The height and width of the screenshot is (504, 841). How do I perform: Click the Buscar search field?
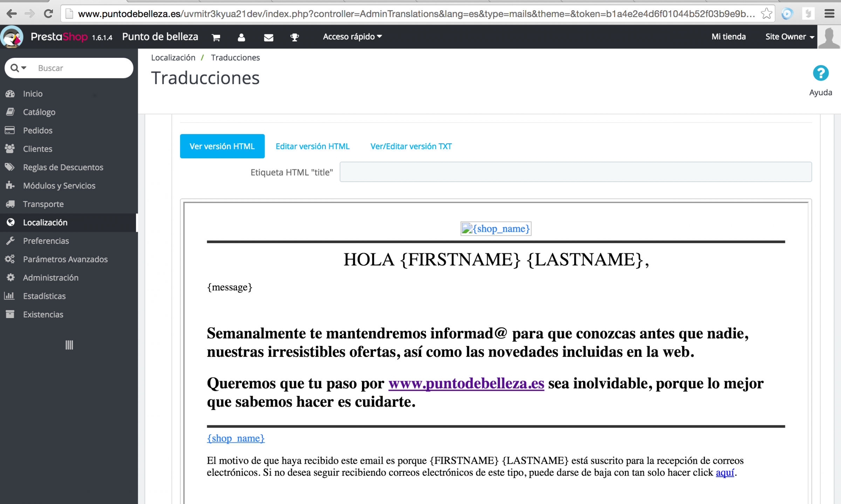tap(81, 68)
